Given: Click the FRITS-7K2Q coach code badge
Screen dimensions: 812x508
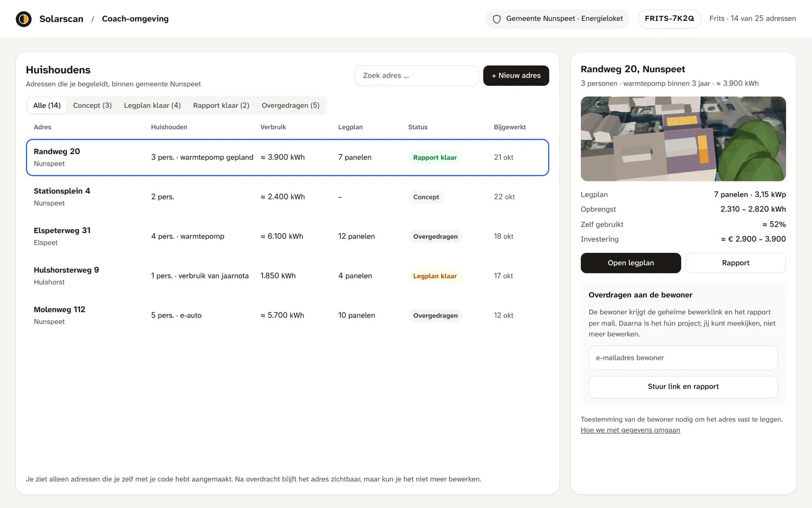Looking at the screenshot, I should coord(669,19).
